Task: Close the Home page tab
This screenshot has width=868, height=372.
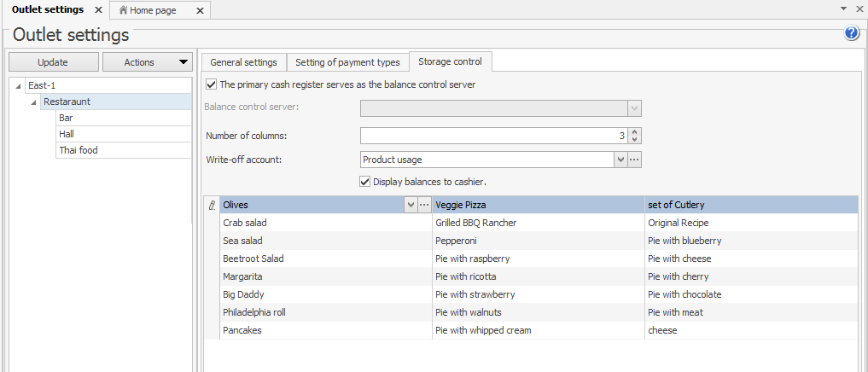Action: point(200,10)
